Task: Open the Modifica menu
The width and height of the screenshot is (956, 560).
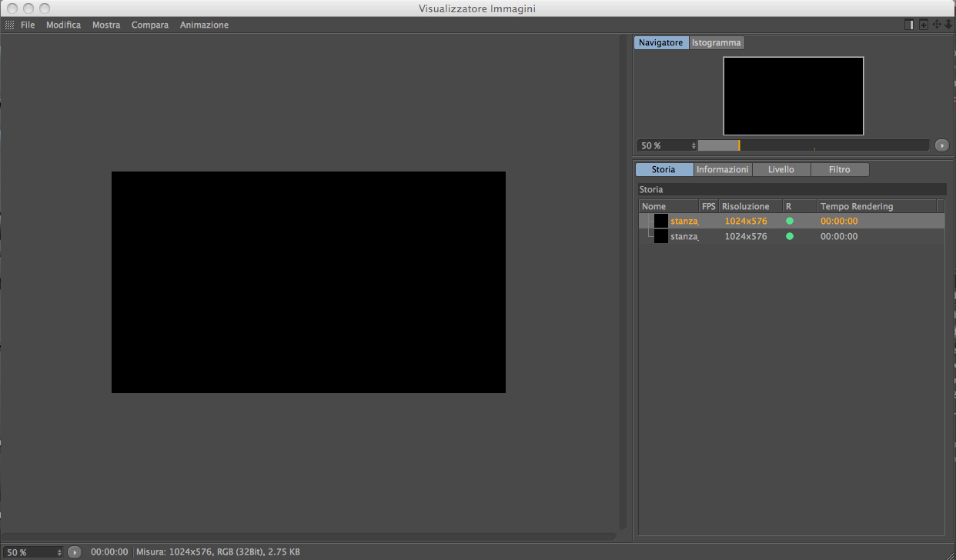Action: click(x=63, y=25)
